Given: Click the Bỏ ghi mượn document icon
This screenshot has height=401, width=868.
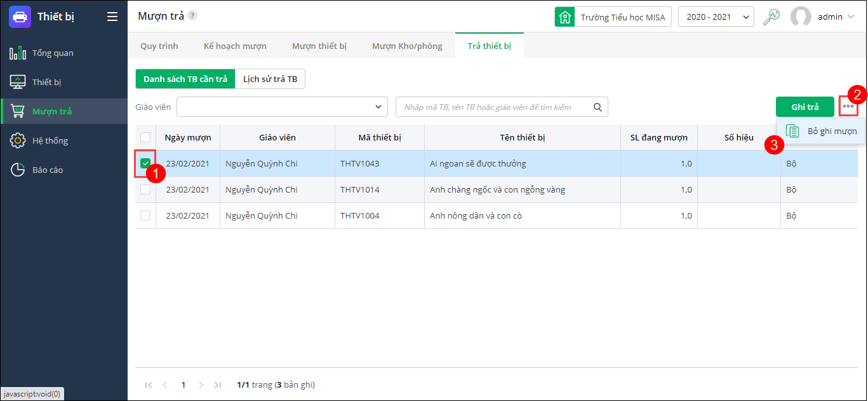Looking at the screenshot, I should click(792, 131).
